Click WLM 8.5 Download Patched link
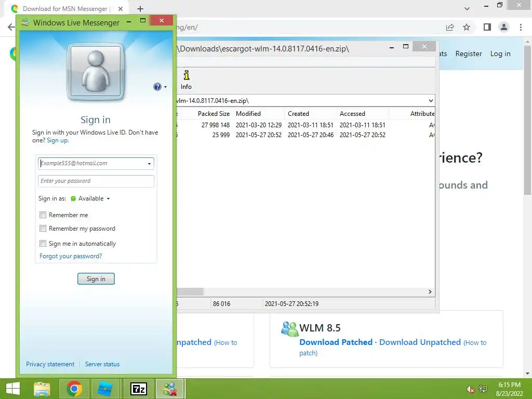This screenshot has height=399, width=532. click(x=336, y=342)
